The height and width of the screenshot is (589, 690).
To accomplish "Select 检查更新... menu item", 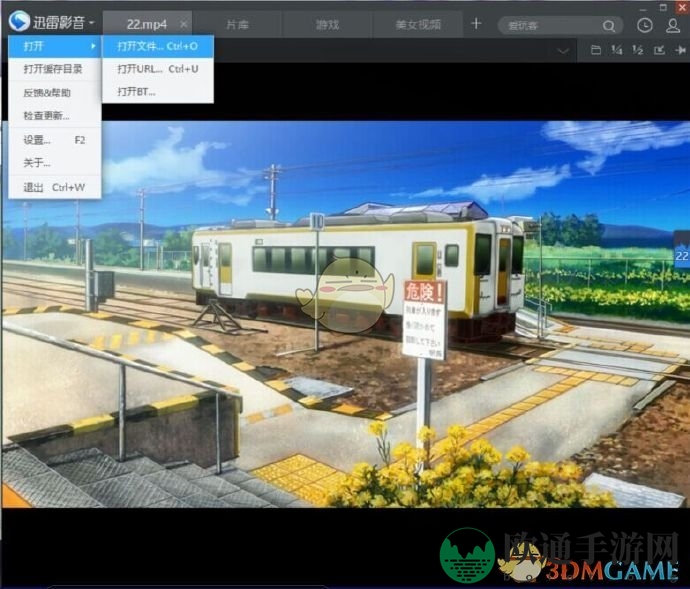I will [x=55, y=116].
